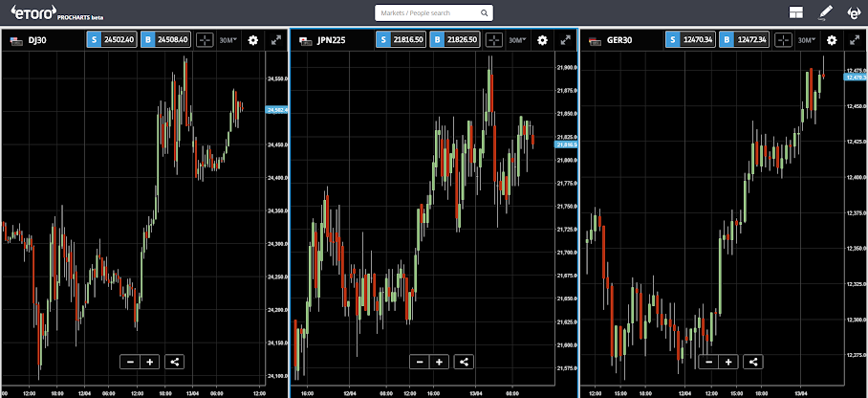Open the JPN225 30M timeframe dropdown
The height and width of the screenshot is (398, 868).
coord(517,40)
